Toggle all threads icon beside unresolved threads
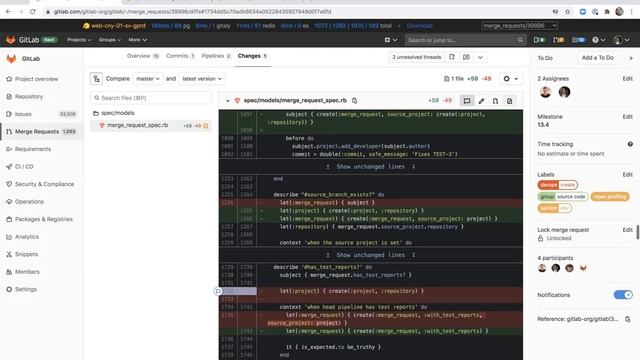640x360 pixels. point(466,57)
